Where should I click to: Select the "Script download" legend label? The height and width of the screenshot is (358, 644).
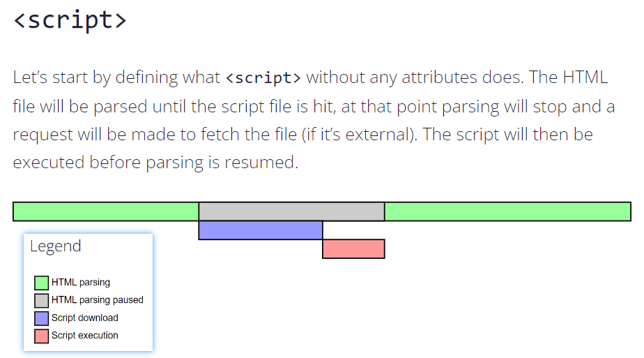pyautogui.click(x=85, y=318)
